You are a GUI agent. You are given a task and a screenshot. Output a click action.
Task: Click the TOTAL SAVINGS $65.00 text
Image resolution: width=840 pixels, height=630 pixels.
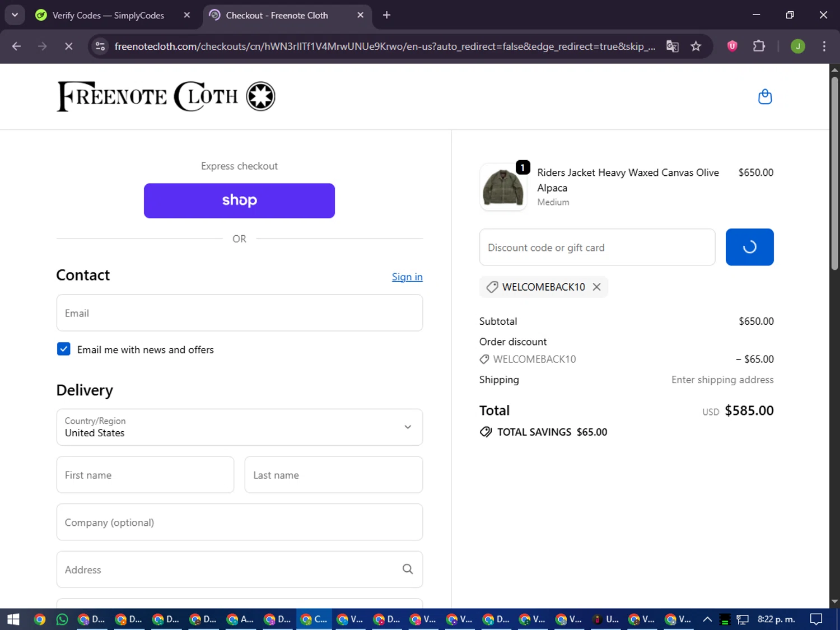(552, 432)
